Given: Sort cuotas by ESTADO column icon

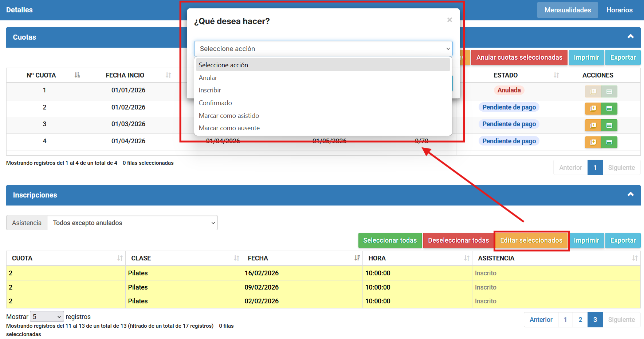Looking at the screenshot, I should click(x=556, y=75).
